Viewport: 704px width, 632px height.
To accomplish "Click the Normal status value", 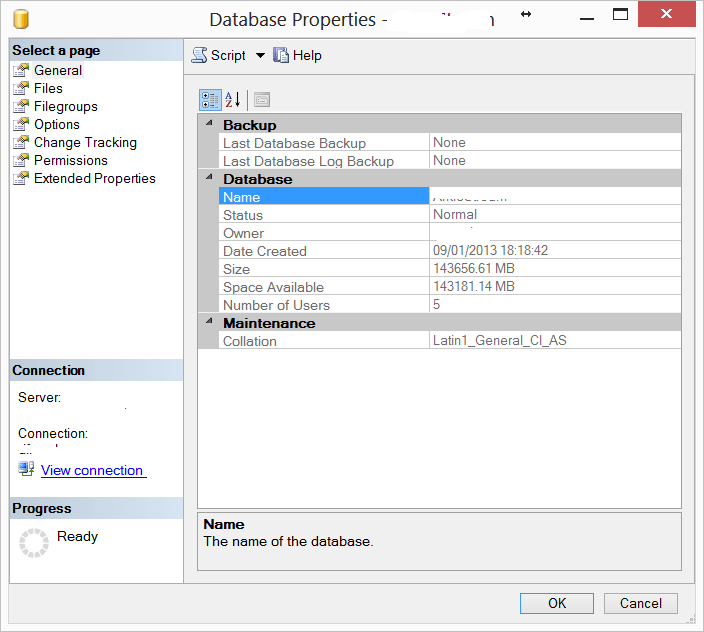I will (455, 215).
